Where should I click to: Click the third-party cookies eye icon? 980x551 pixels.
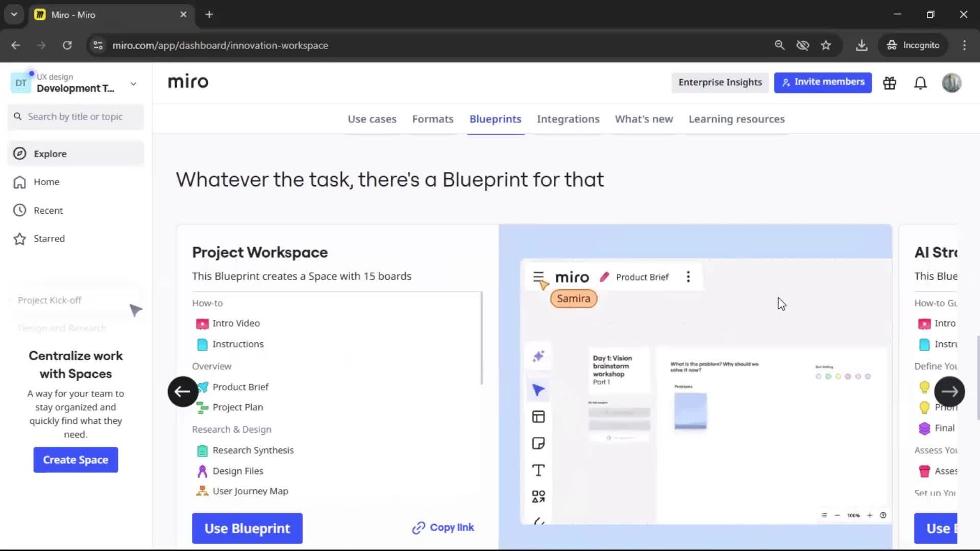803,45
